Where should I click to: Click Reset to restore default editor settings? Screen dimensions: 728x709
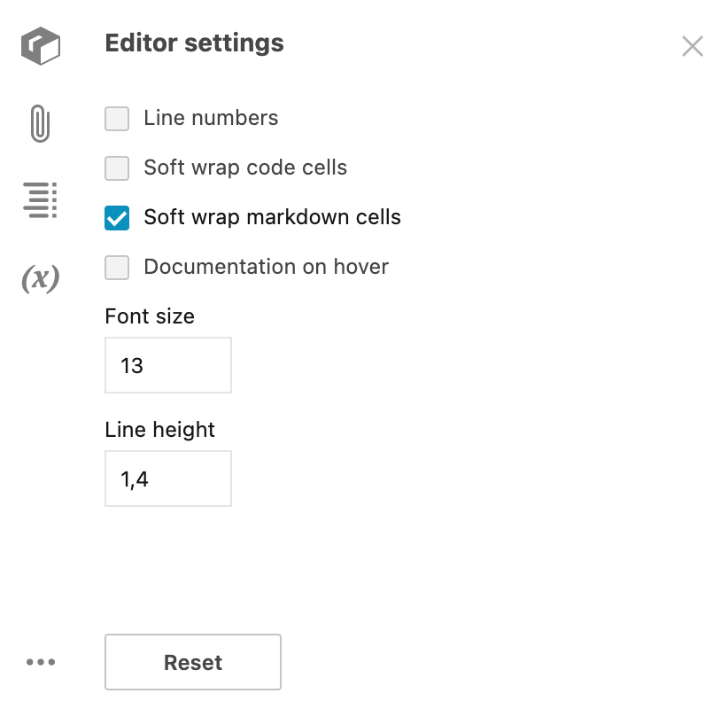click(192, 661)
